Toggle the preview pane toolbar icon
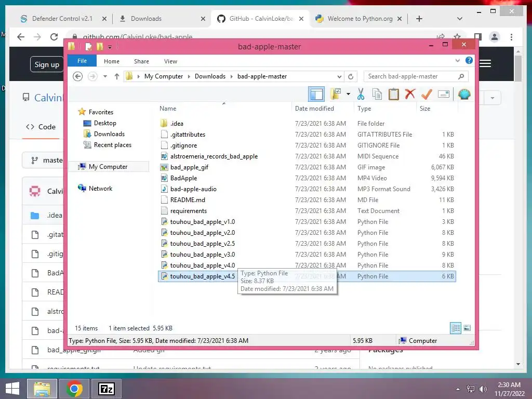 click(316, 94)
